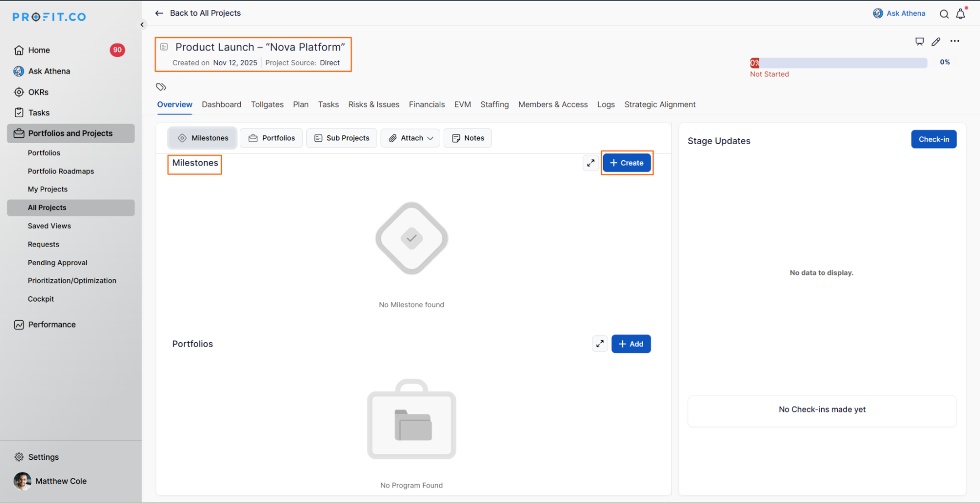Collapse Portfolios and Projects sidebar group
The height and width of the screenshot is (503, 980).
click(71, 133)
